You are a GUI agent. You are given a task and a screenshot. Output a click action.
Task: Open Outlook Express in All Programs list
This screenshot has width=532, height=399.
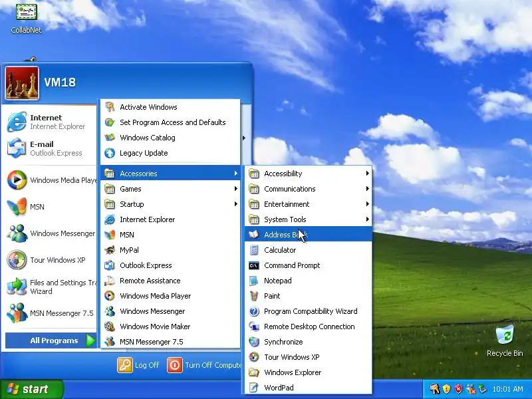coord(170,265)
